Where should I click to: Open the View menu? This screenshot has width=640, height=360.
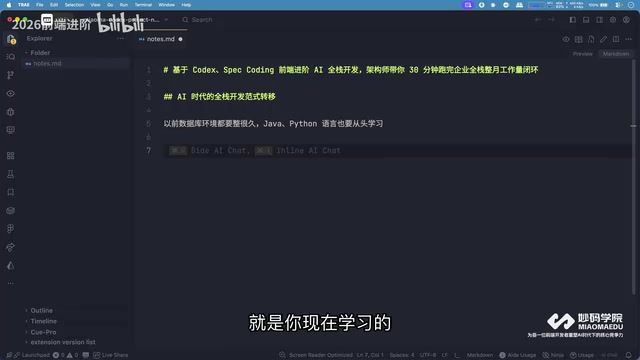(x=95, y=5)
